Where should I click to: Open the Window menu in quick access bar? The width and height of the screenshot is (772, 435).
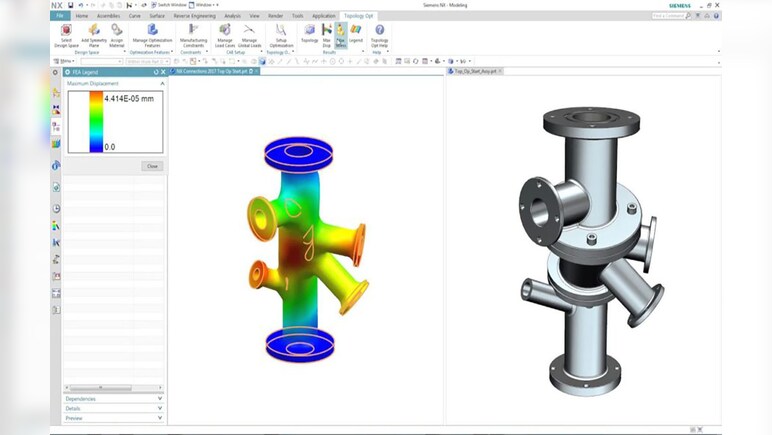coord(203,5)
